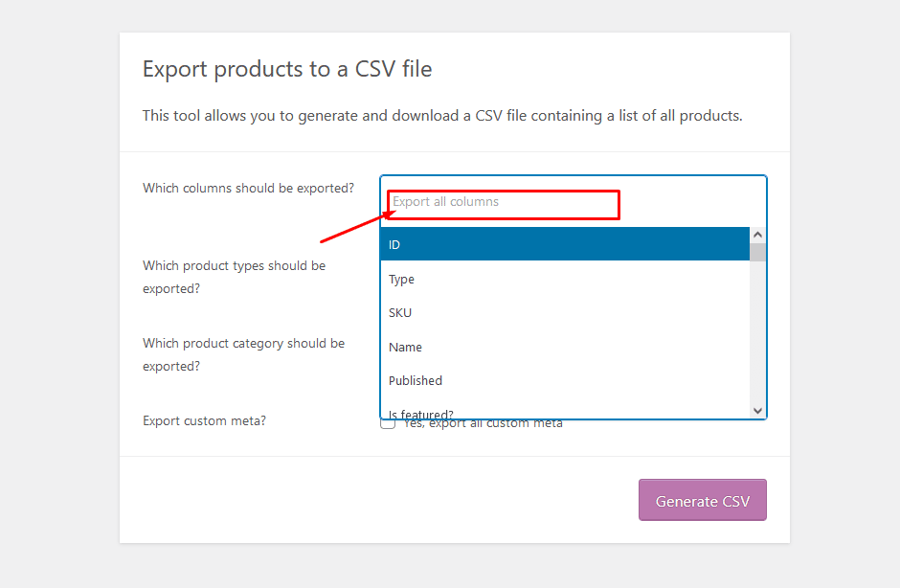The height and width of the screenshot is (588, 900).
Task: Click the scroll-up arrow of the column list
Action: pyautogui.click(x=757, y=233)
